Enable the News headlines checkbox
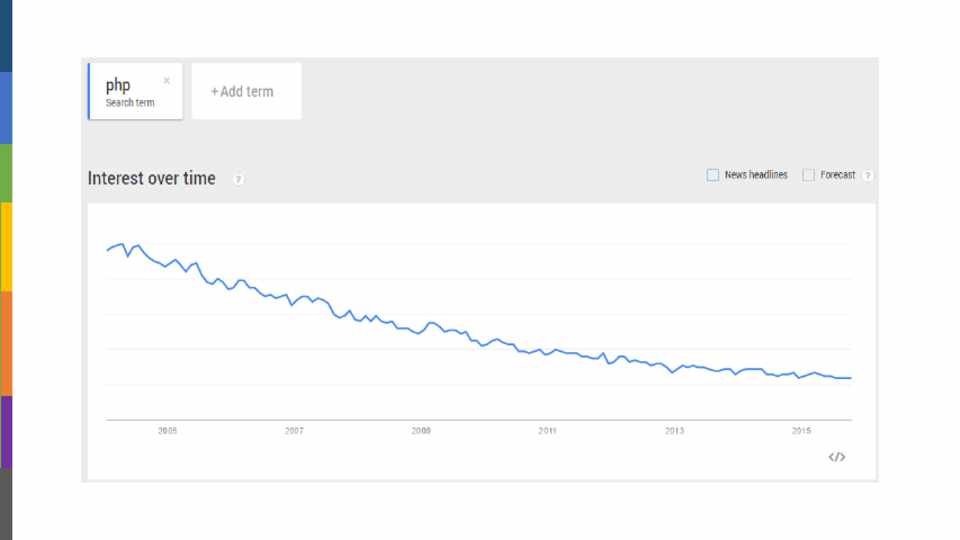960x540 pixels. click(x=713, y=175)
